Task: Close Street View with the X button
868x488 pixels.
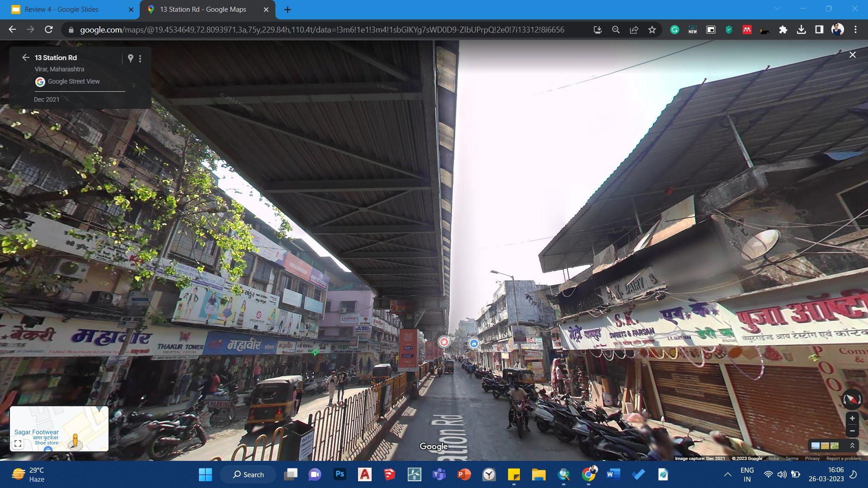Action: [852, 55]
